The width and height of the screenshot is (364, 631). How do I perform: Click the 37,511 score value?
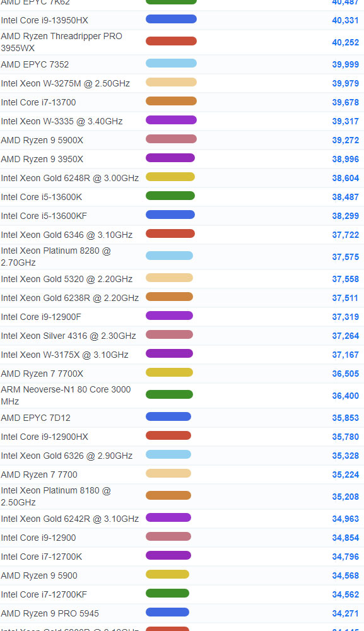click(345, 298)
